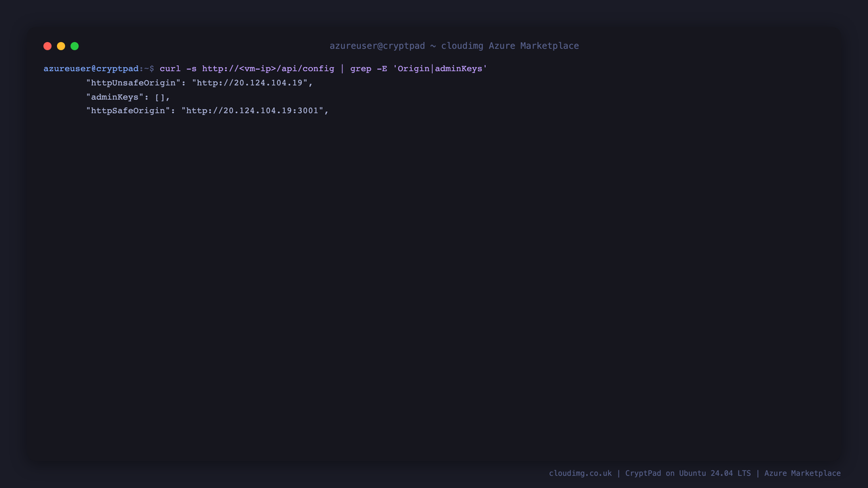Click the footer text 'cloudimg.co.uk | CryptPad on Ubuntu 24.04 LTS'
The height and width of the screenshot is (488, 868).
click(650, 473)
